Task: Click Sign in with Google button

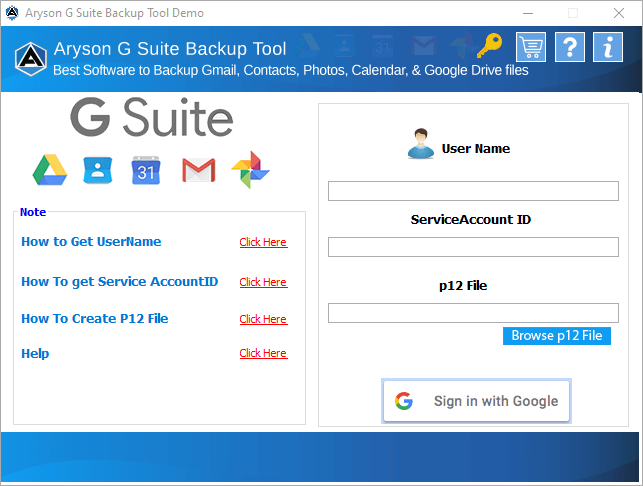Action: [477, 401]
